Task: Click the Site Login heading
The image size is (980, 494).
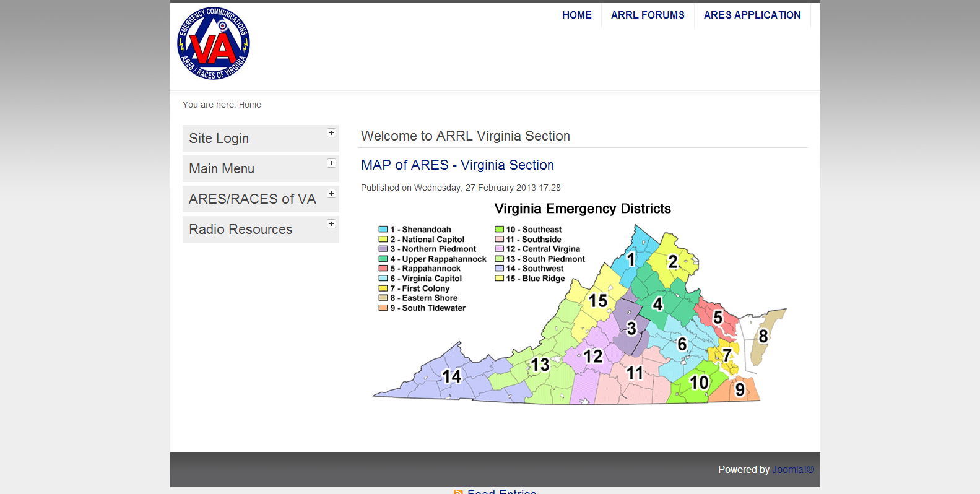Action: tap(219, 139)
